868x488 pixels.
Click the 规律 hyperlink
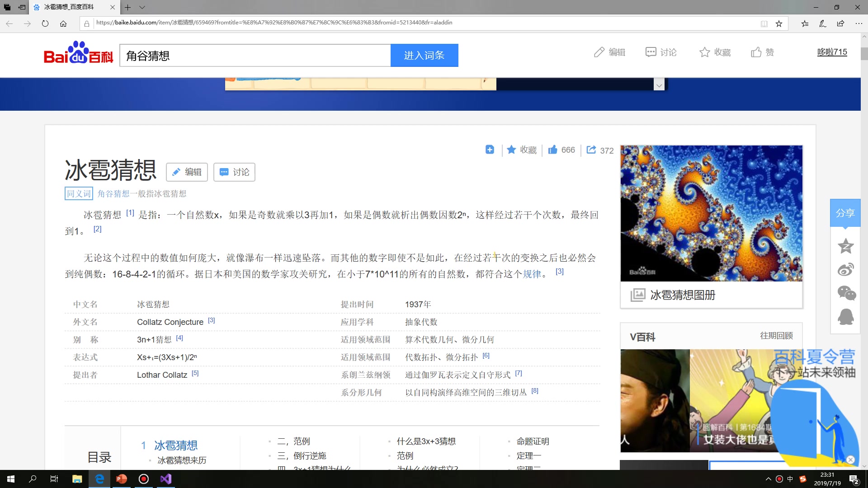coord(532,274)
